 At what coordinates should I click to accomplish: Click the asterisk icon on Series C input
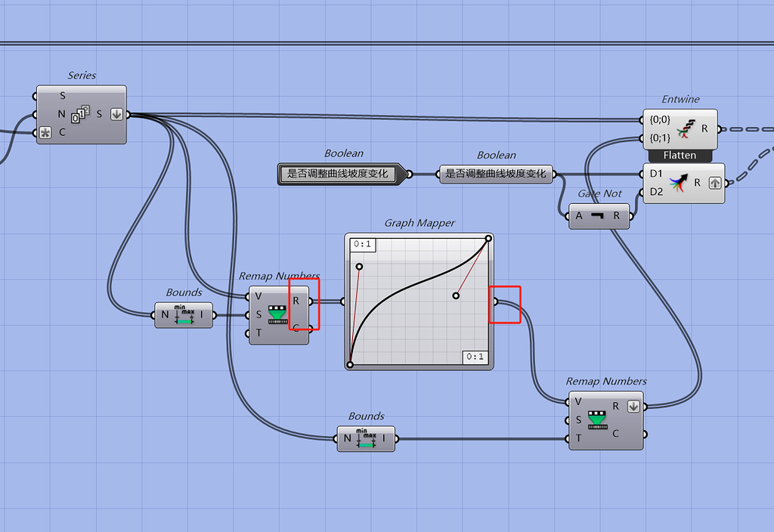[x=45, y=133]
